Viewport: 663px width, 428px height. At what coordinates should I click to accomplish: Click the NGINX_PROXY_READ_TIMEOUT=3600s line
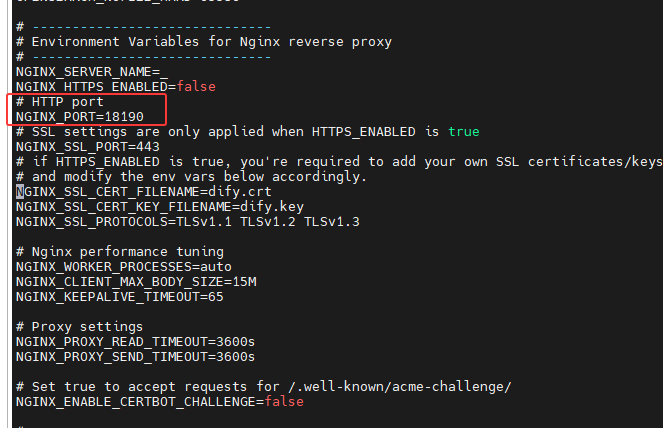tap(135, 341)
